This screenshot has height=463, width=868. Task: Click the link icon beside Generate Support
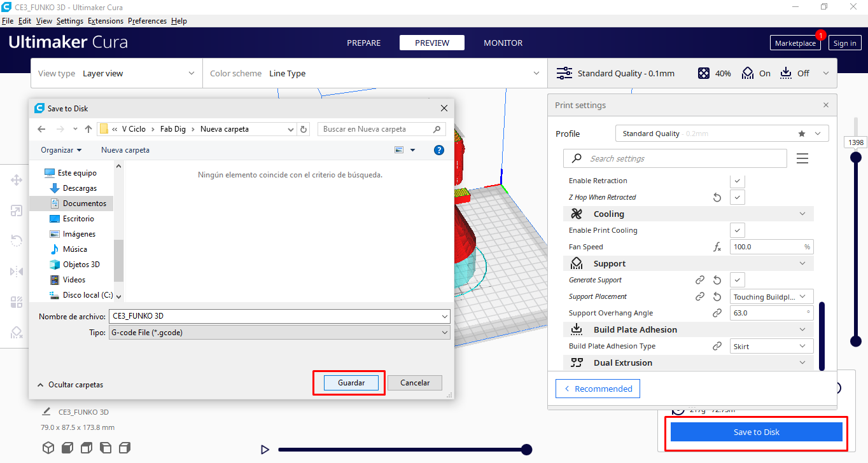(700, 280)
